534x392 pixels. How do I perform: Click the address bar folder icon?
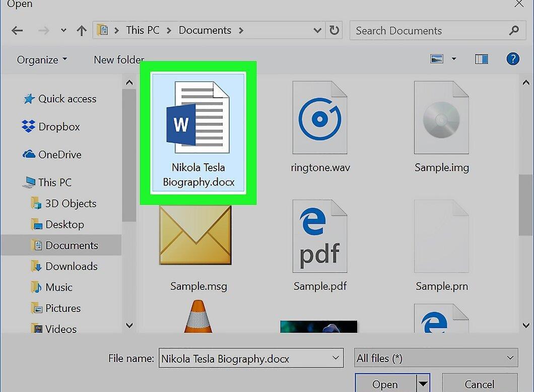tap(102, 30)
